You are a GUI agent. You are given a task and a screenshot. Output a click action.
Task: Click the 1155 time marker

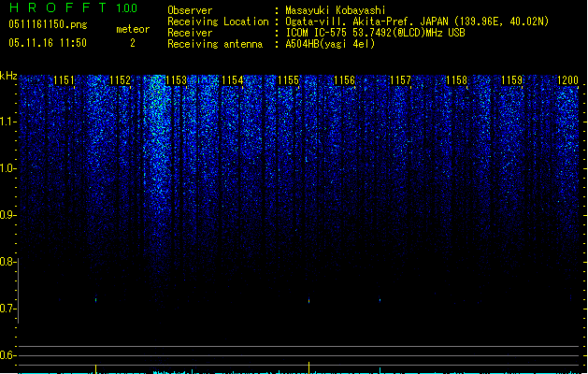click(x=288, y=80)
